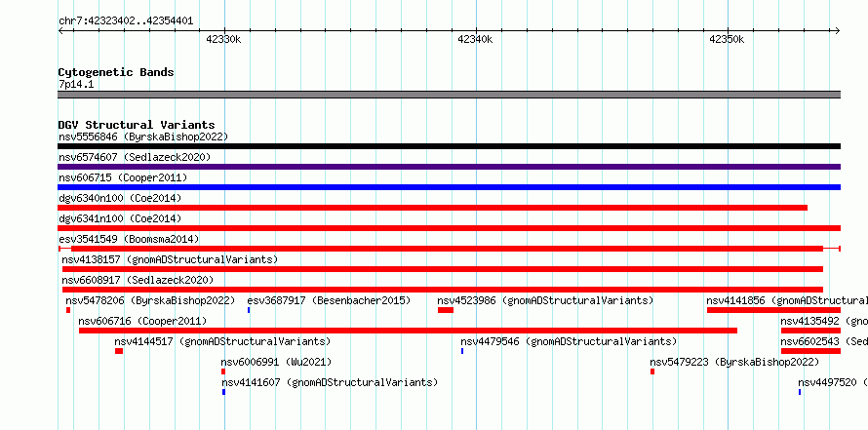Select the nsv4144517 red feature block

coord(119,351)
